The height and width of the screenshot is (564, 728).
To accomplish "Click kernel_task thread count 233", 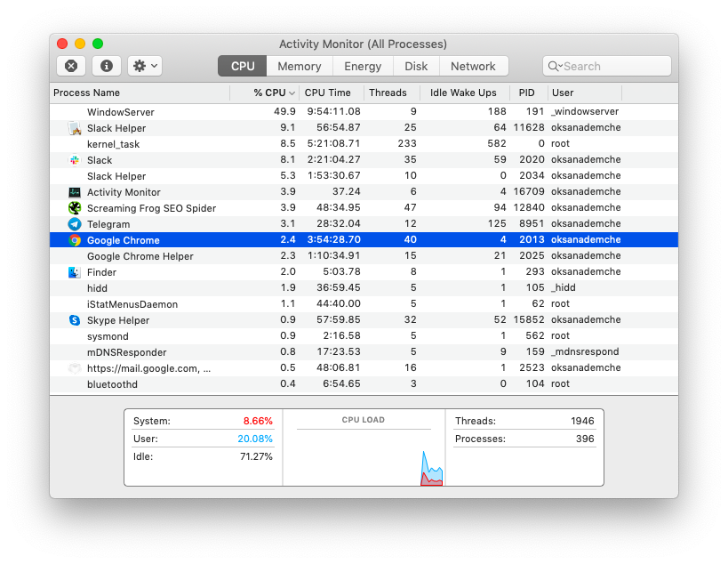I will point(407,143).
